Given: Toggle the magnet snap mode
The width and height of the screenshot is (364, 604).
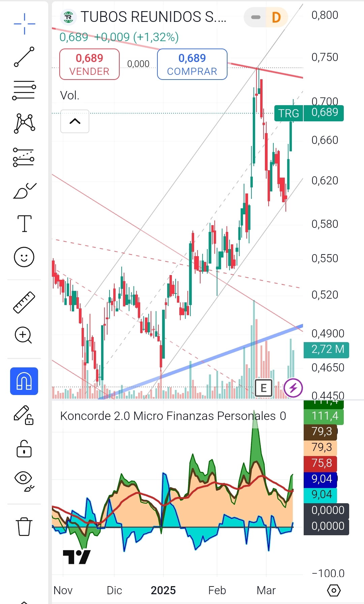Looking at the screenshot, I should [24, 381].
